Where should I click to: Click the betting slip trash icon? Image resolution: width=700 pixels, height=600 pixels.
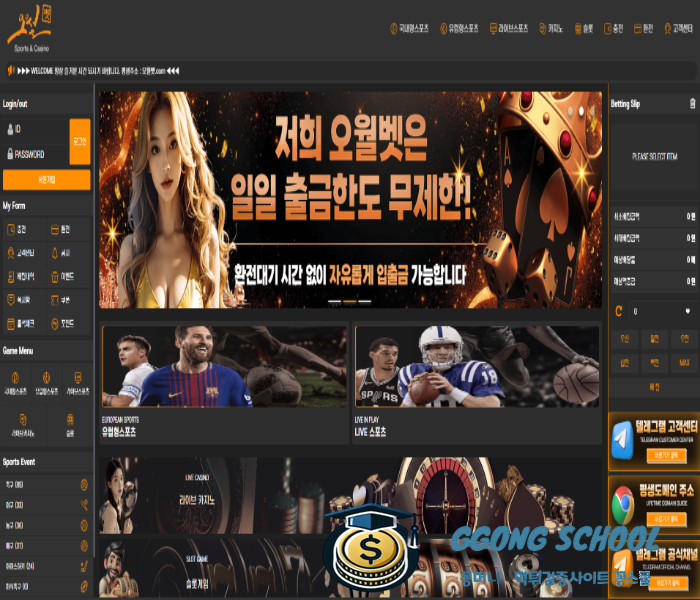(x=692, y=103)
